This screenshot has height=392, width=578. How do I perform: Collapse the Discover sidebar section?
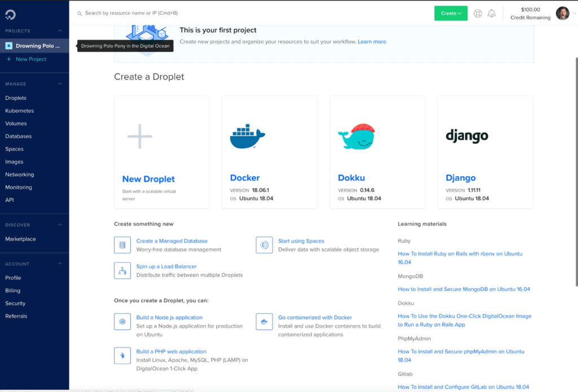click(x=60, y=224)
